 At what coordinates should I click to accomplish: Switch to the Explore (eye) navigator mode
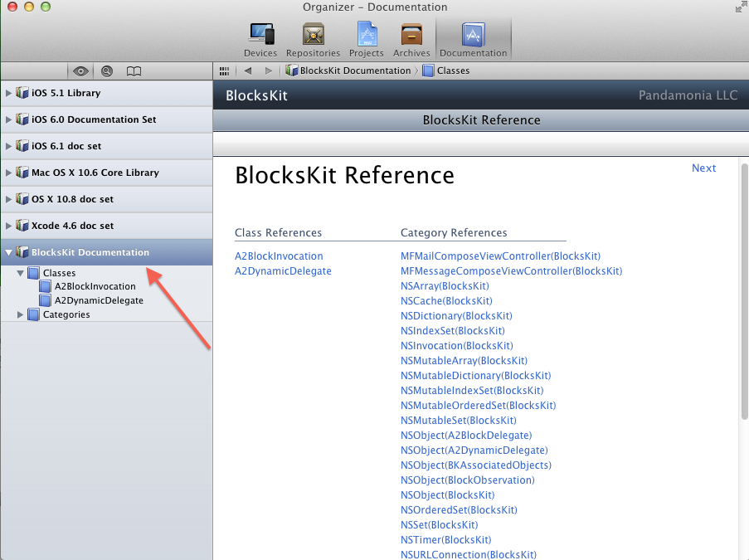pos(80,71)
